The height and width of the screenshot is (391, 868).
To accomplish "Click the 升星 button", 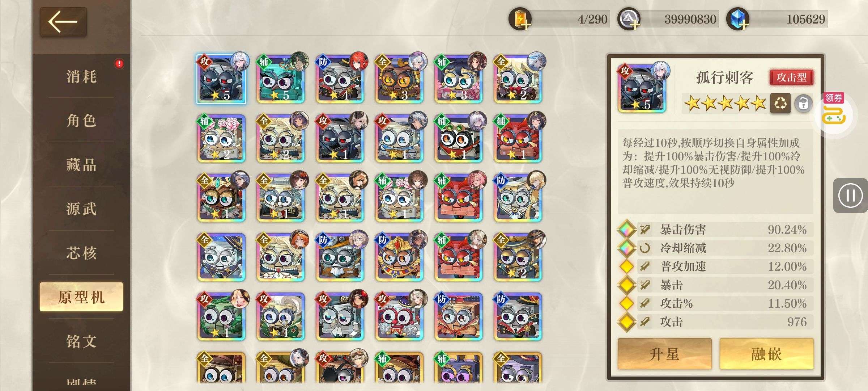I will (664, 354).
